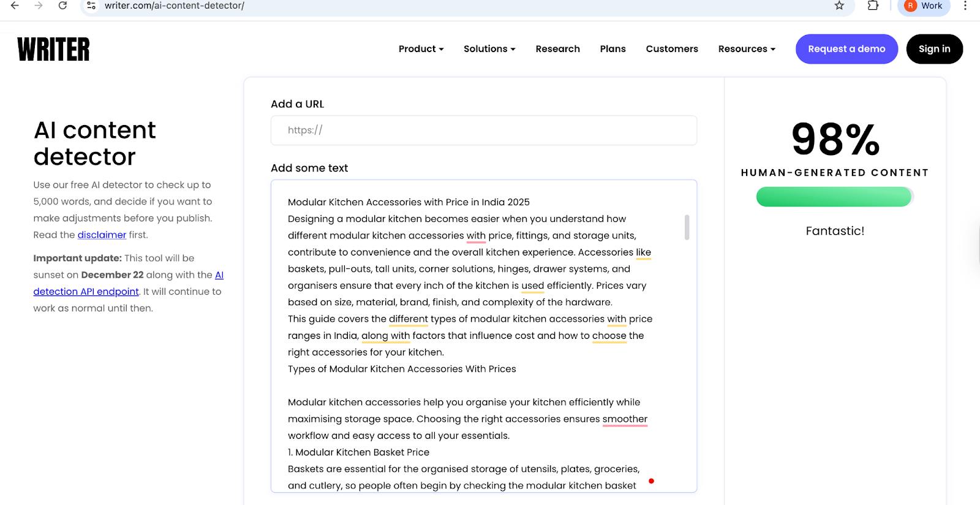
Task: Click the "Types of Modular Kitchen Accessories With Prices" line
Action: coord(402,369)
